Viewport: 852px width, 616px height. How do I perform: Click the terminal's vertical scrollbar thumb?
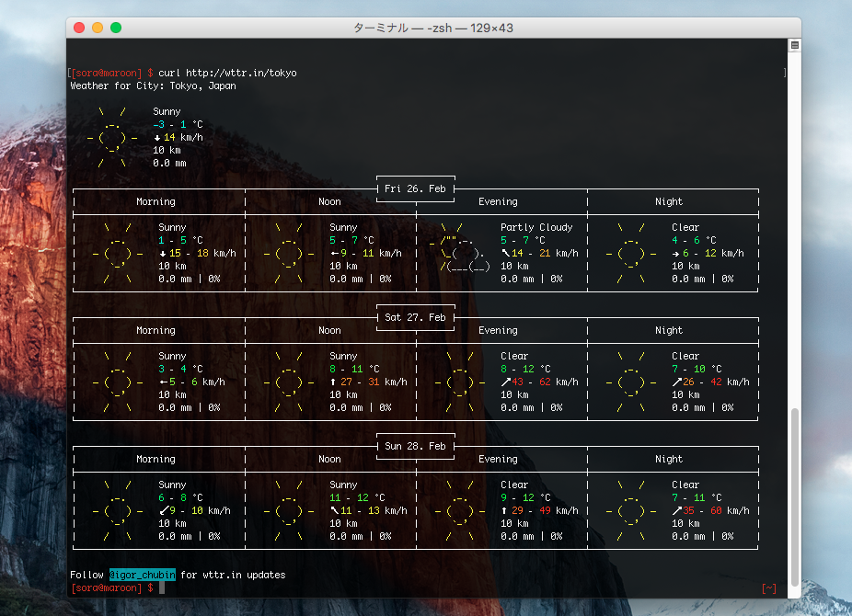pos(795,499)
